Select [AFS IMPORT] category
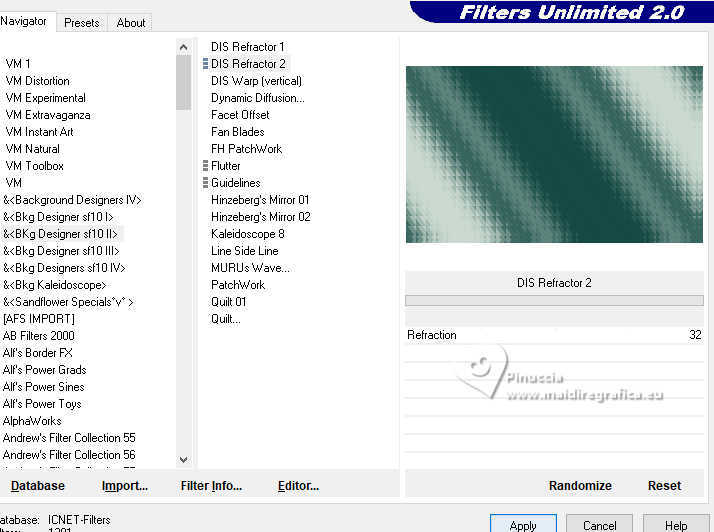 click(39, 319)
